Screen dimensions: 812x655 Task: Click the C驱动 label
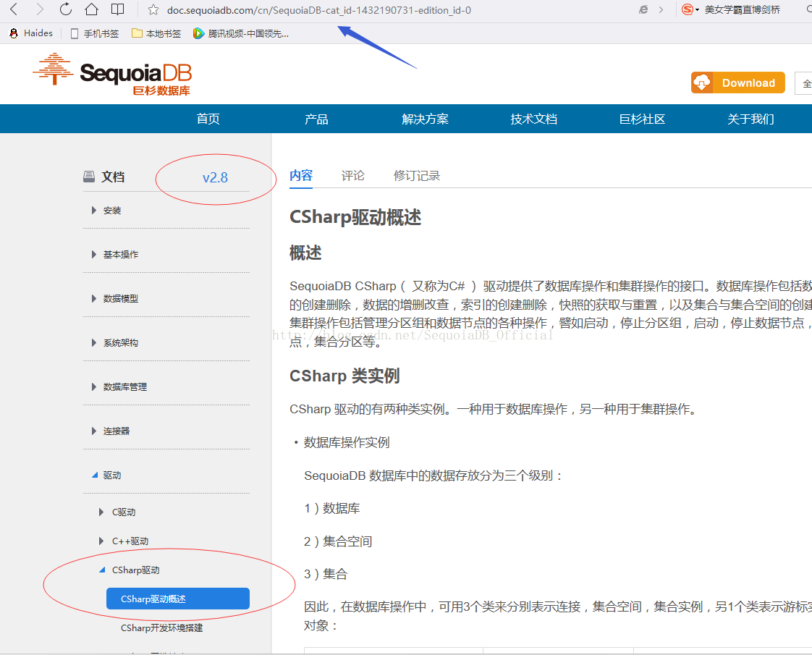124,512
